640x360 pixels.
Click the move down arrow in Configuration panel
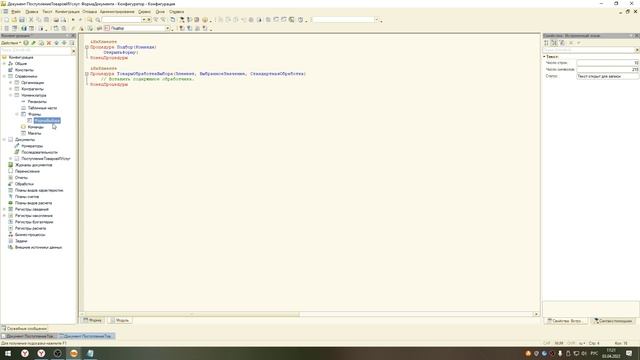[x=64, y=43]
